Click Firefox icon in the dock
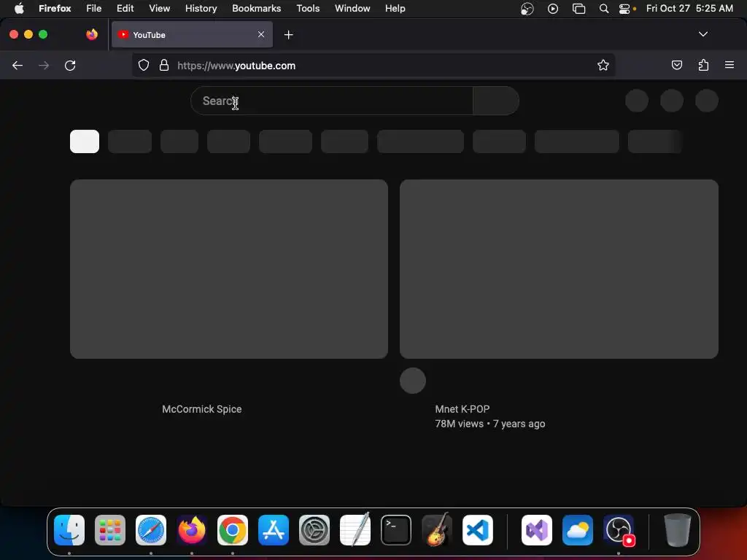The width and height of the screenshot is (747, 560). point(192,530)
